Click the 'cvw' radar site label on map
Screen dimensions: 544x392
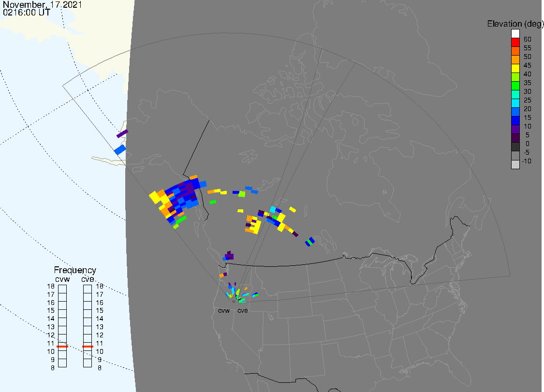click(224, 310)
